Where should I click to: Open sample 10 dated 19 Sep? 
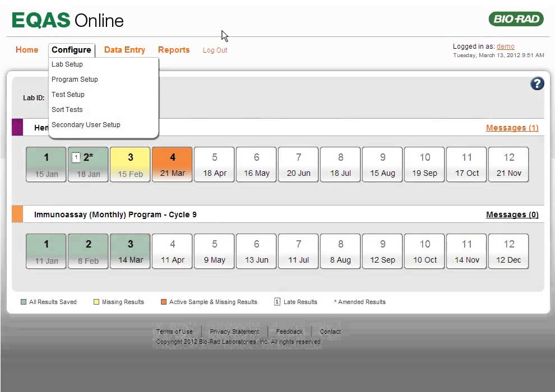[425, 165]
